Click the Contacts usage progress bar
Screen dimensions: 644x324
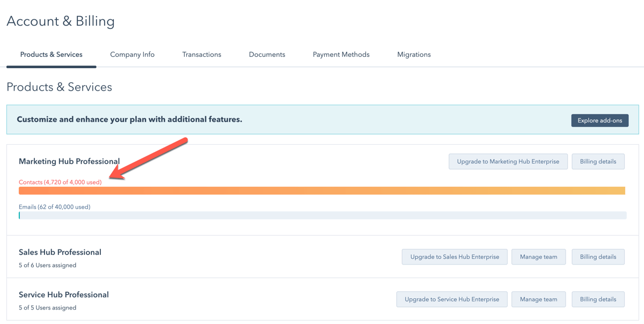tap(322, 190)
